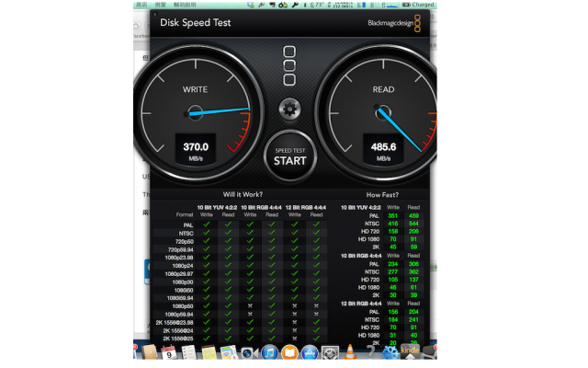The height and width of the screenshot is (368, 588).
Task: Click the Blackmagicdesign logo
Action: point(394,23)
